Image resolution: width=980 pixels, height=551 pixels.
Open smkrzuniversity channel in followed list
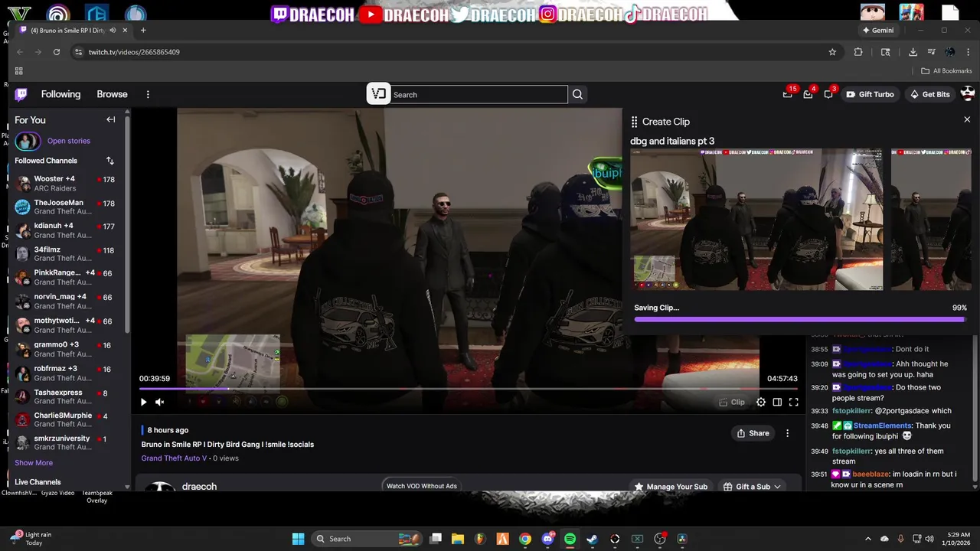tap(65, 442)
